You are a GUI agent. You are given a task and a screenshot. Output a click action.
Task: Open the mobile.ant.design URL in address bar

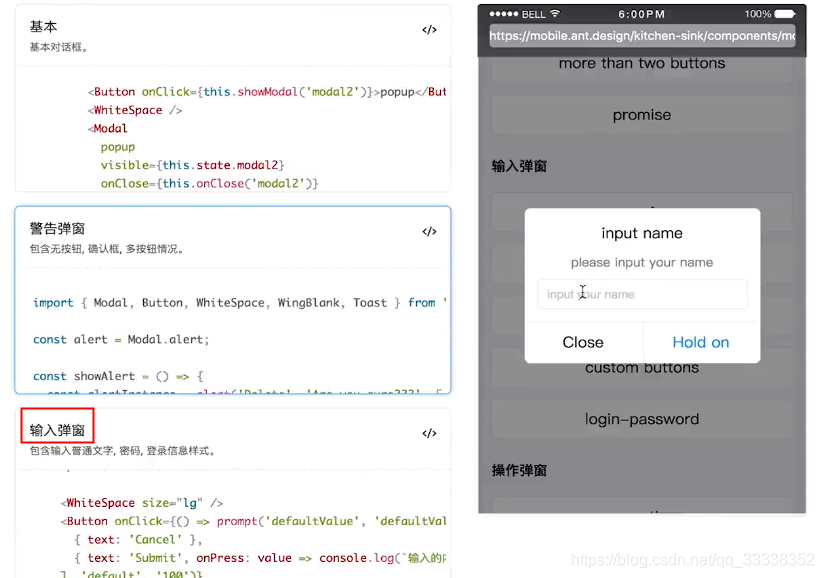tap(641, 35)
